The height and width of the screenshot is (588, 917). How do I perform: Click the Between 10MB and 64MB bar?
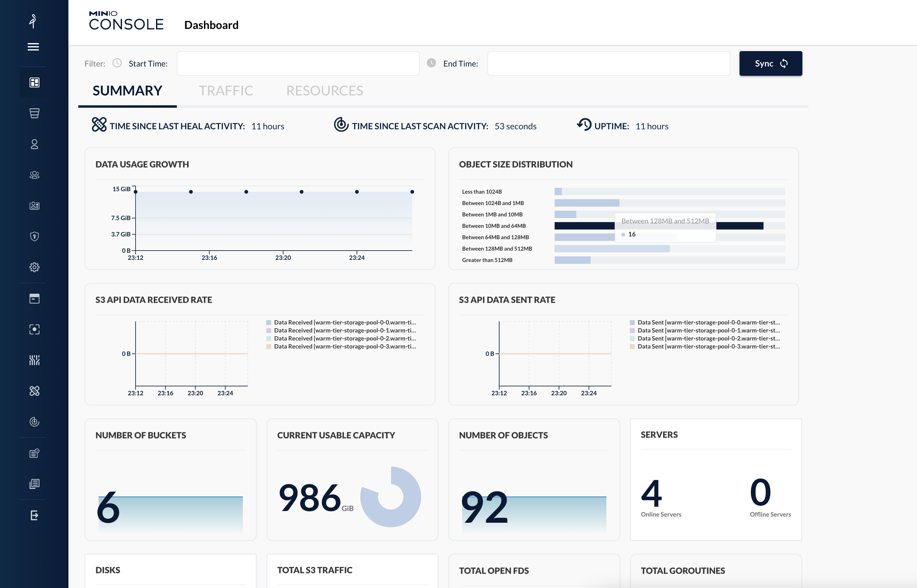tap(585, 226)
